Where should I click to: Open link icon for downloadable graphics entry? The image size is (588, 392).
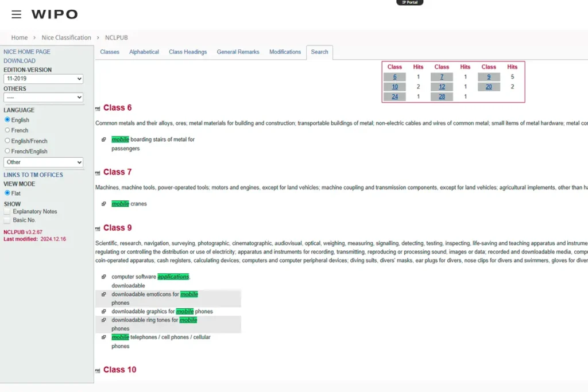104,312
